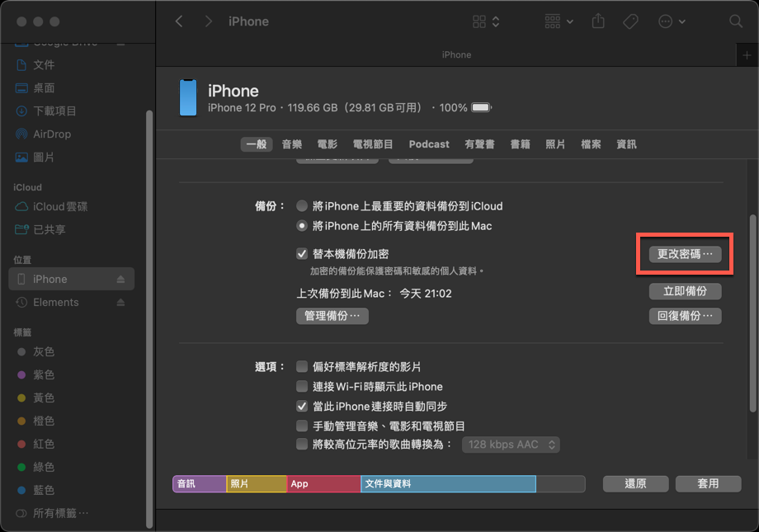This screenshot has height=532, width=759.
Task: Toggle 替本機備份加密 checkbox
Action: coord(302,254)
